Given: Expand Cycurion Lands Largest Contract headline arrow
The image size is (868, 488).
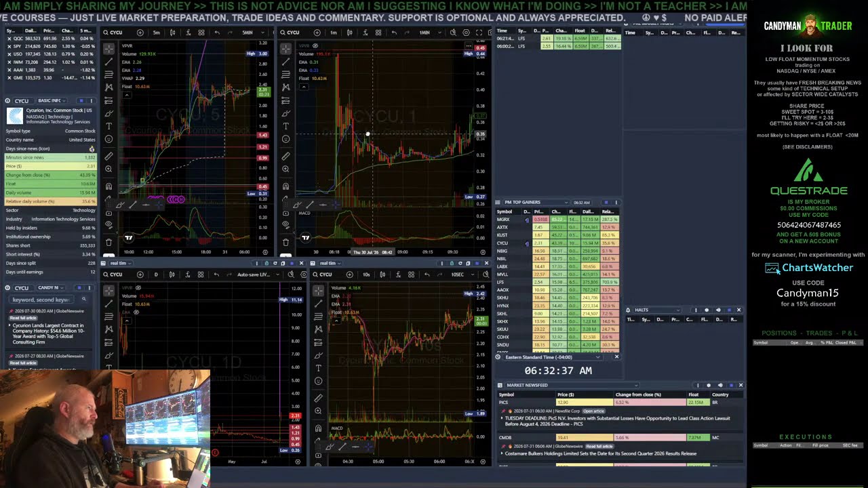Looking at the screenshot, I should 9,325.
